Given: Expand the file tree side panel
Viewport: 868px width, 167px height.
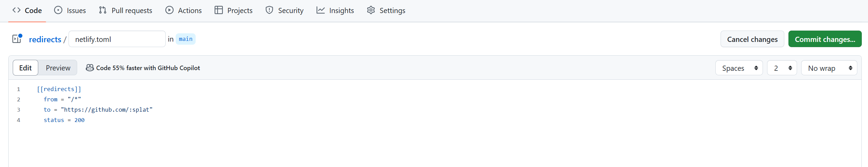Looking at the screenshot, I should (17, 39).
